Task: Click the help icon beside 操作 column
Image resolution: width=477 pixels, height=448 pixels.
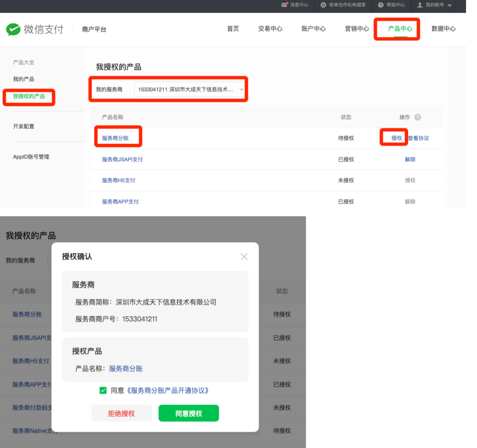Action: coord(418,117)
